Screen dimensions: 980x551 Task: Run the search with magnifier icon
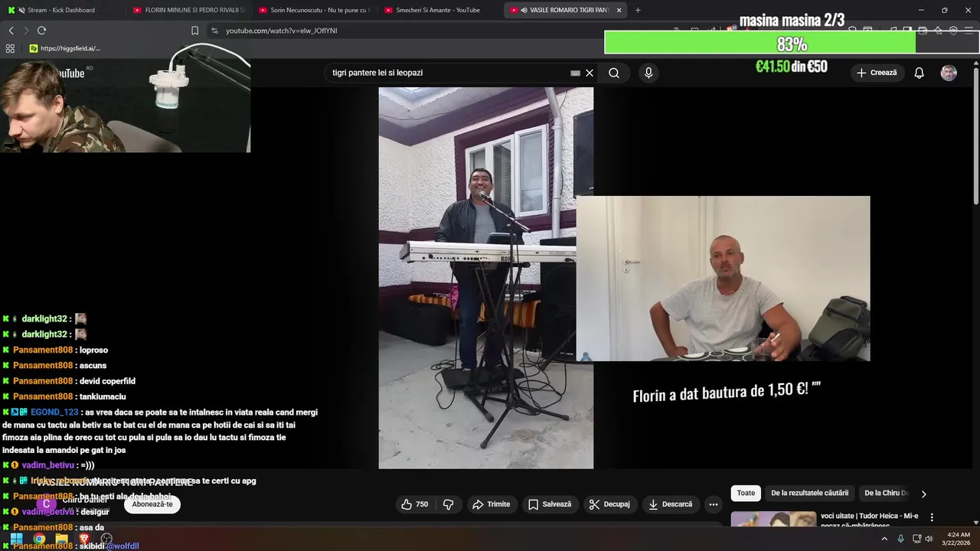pos(614,73)
